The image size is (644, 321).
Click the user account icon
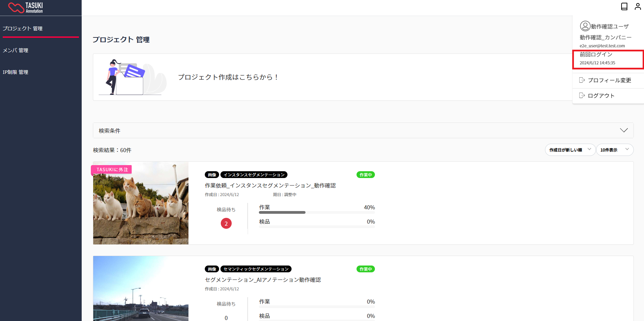click(638, 6)
